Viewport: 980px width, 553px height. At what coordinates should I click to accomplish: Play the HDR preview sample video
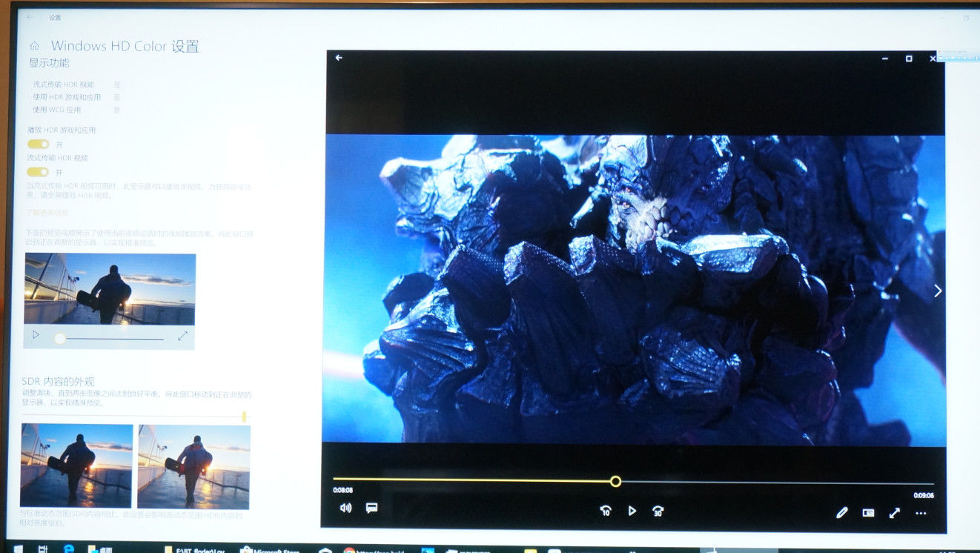click(x=36, y=336)
